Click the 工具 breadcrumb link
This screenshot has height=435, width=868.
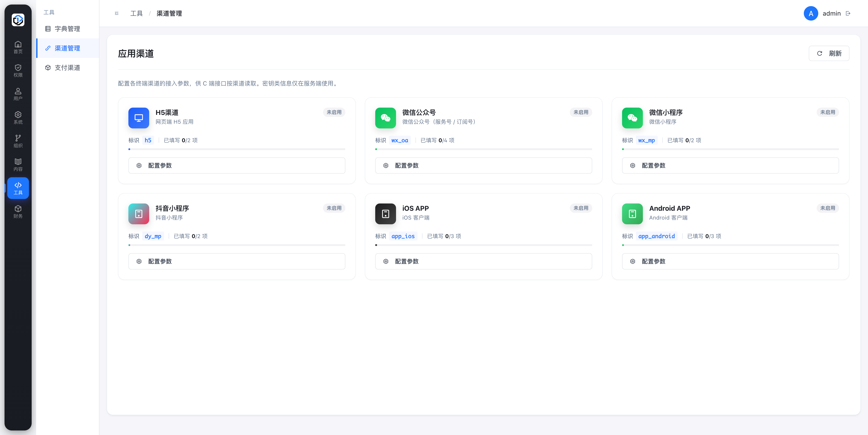pyautogui.click(x=136, y=14)
